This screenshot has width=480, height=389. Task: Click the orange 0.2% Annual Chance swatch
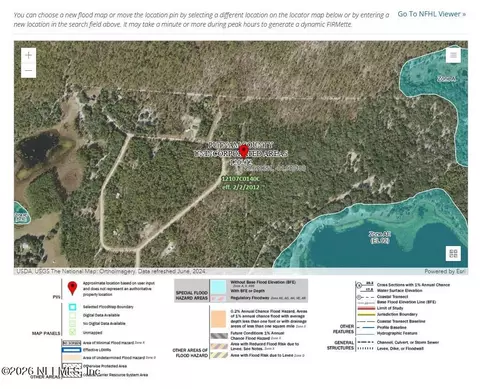click(x=219, y=319)
